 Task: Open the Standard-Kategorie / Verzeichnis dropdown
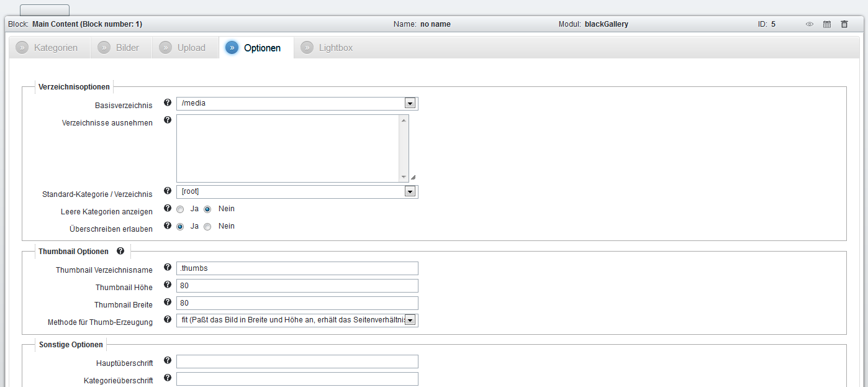point(410,192)
